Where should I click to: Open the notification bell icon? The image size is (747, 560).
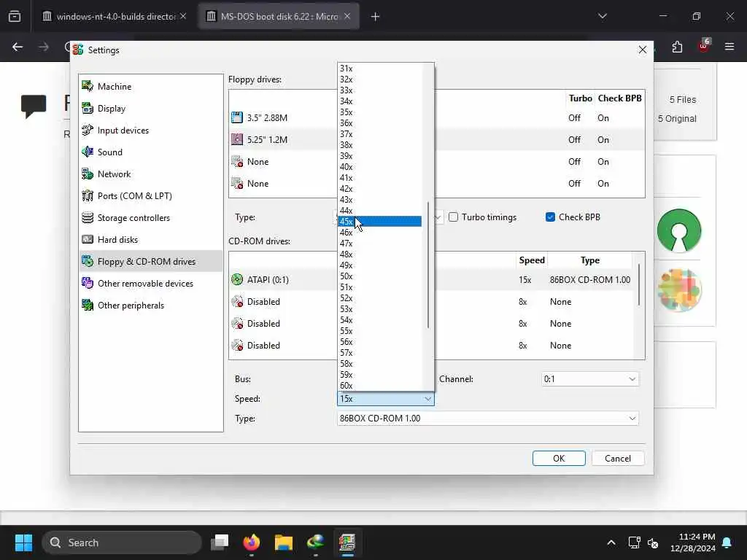click(727, 542)
